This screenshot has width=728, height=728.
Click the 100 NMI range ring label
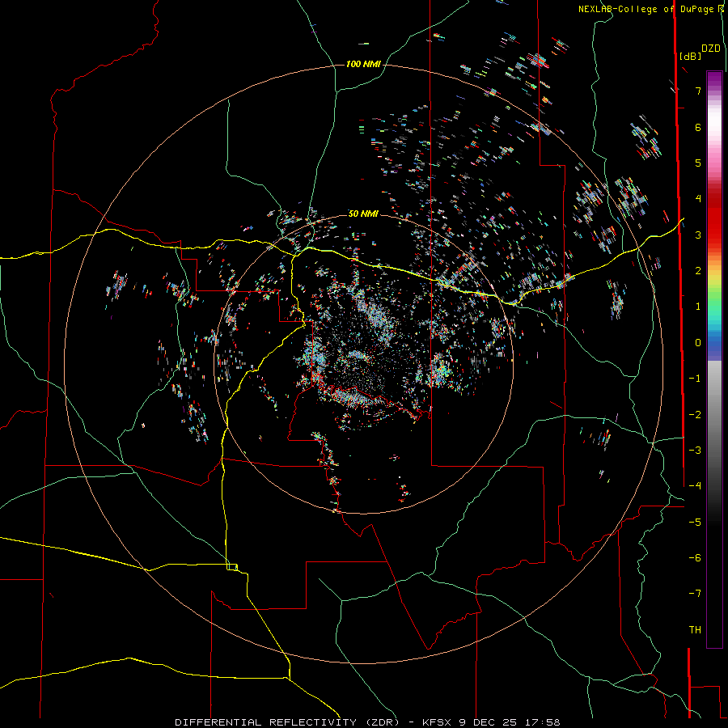pos(363,64)
